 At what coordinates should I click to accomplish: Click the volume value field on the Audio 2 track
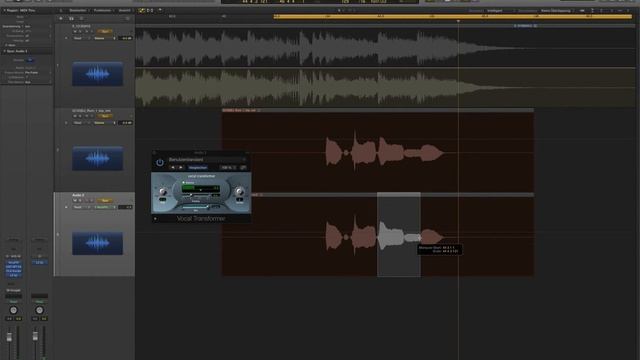tap(125, 207)
